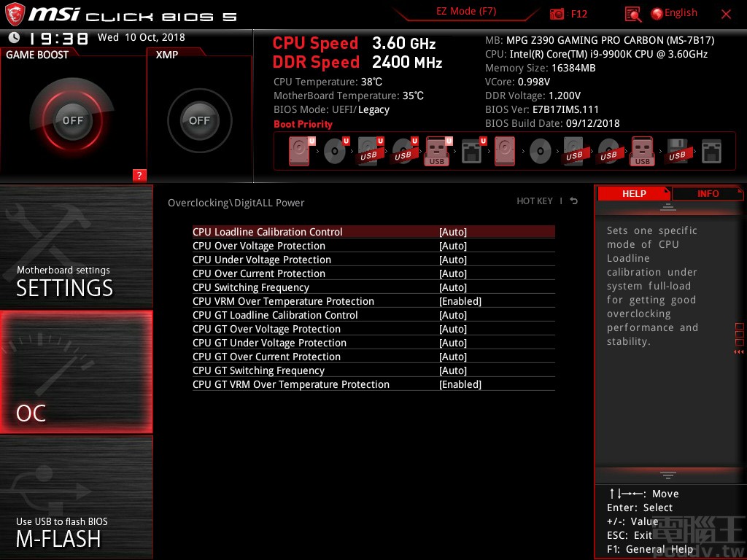
Task: Switch to the INFO tab
Action: click(x=708, y=193)
